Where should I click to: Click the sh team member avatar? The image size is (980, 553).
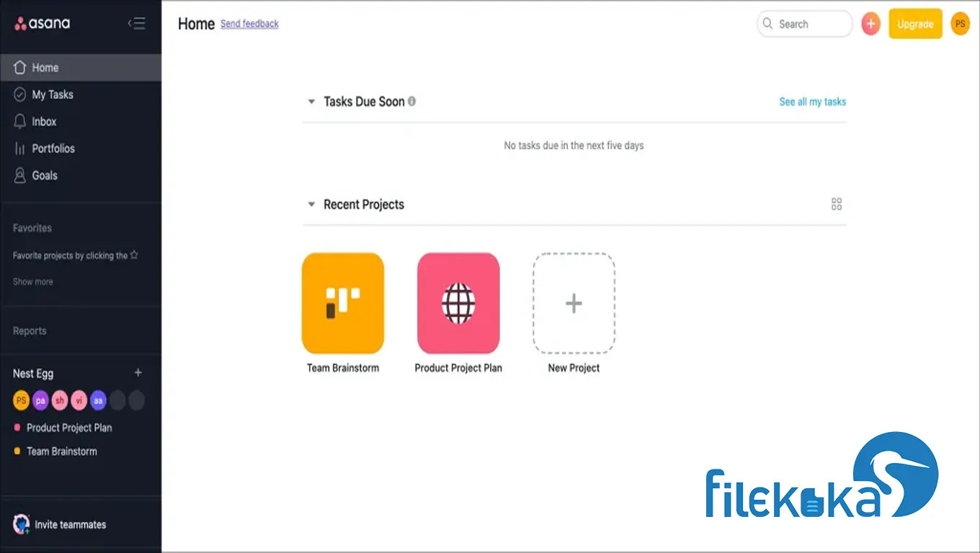[60, 400]
